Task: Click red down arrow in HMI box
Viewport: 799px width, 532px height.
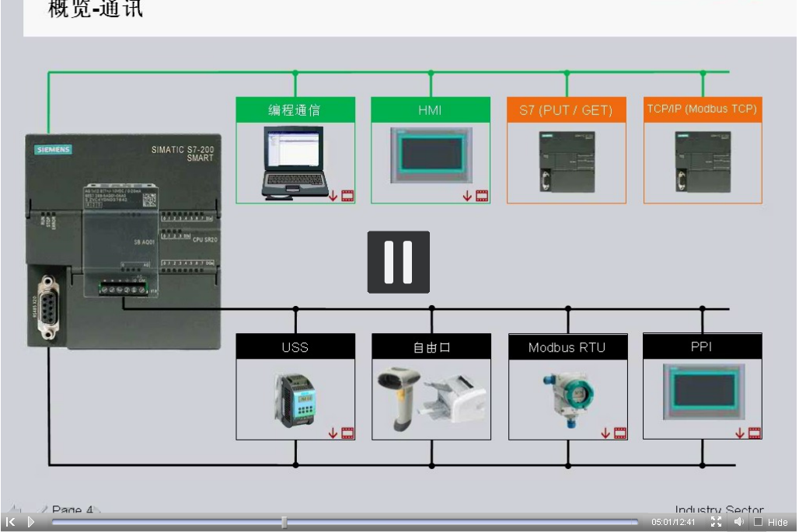Action: pyautogui.click(x=467, y=196)
